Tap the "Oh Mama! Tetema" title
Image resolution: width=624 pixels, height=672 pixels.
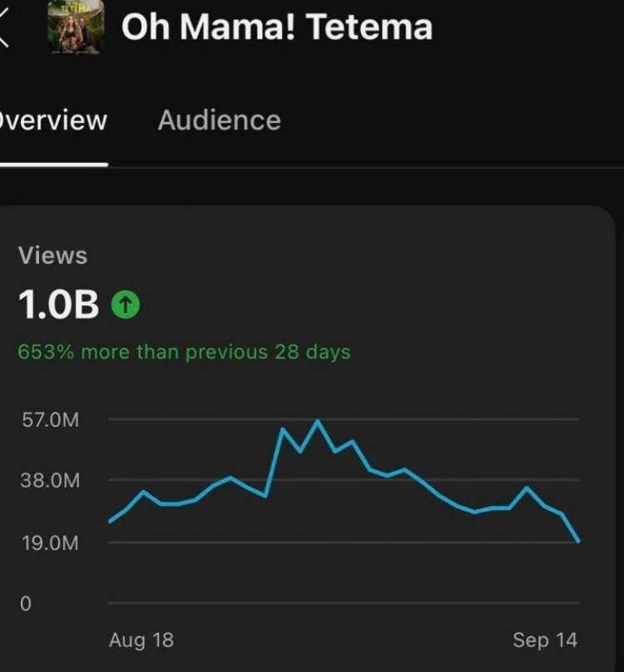(x=277, y=27)
